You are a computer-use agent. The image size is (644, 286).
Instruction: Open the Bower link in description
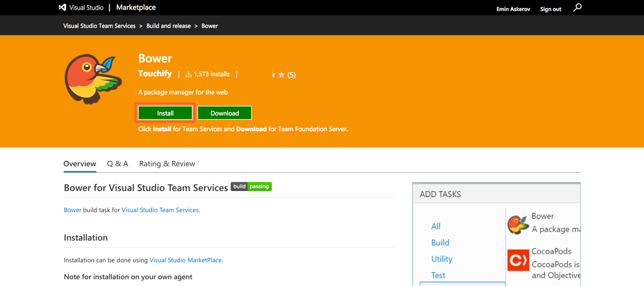click(x=72, y=210)
